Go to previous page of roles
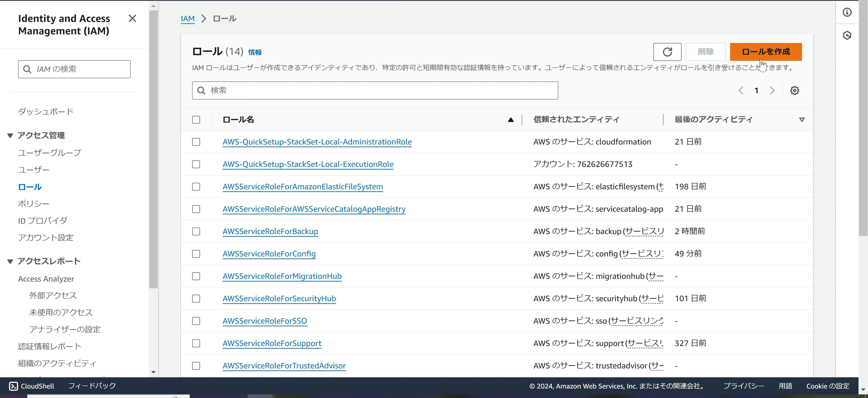Viewport: 868px width, 398px height. [x=741, y=90]
